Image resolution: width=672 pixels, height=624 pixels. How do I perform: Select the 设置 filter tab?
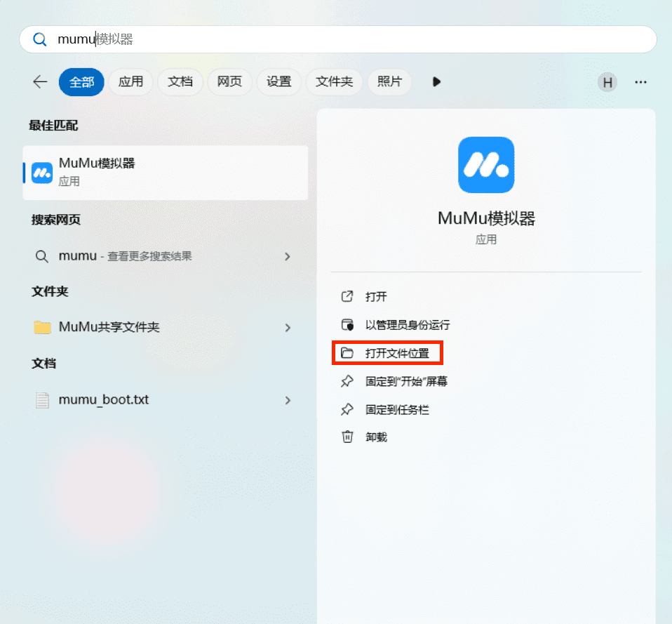[x=279, y=82]
